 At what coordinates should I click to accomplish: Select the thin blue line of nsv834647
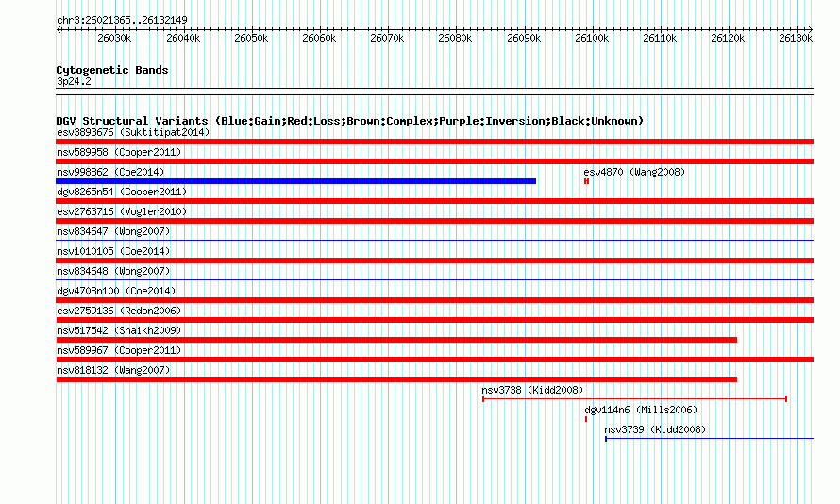point(434,240)
